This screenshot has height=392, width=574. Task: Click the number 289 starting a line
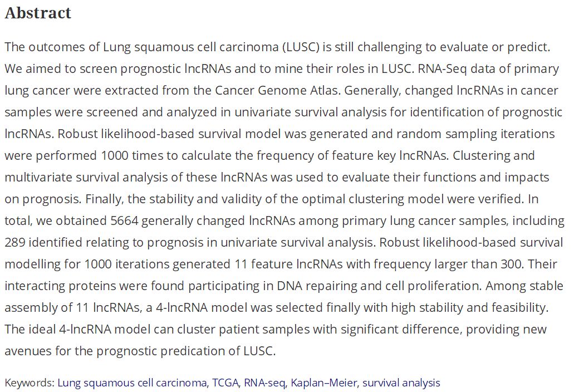(x=17, y=242)
